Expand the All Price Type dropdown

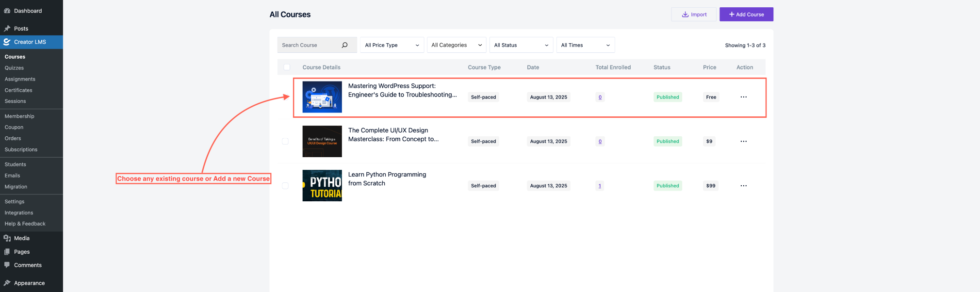pos(392,45)
